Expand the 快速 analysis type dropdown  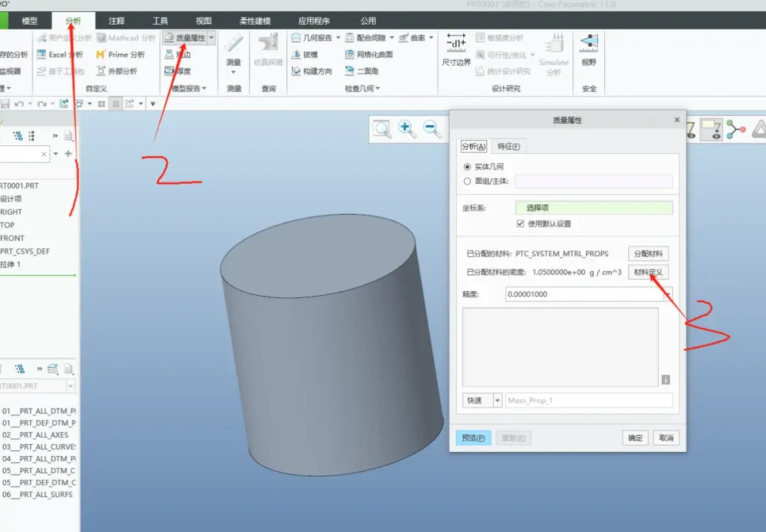[497, 401]
